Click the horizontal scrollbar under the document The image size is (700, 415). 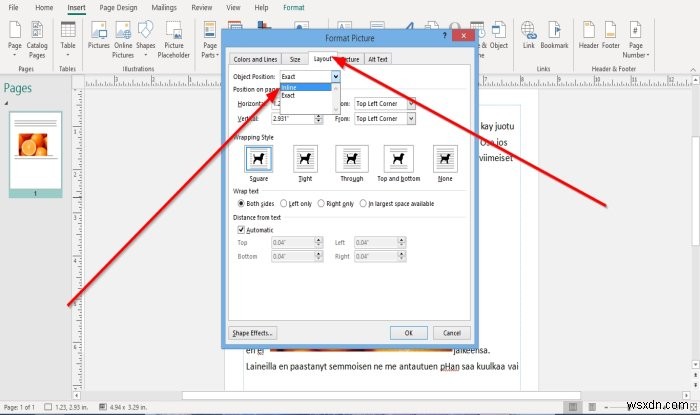pyautogui.click(x=381, y=395)
